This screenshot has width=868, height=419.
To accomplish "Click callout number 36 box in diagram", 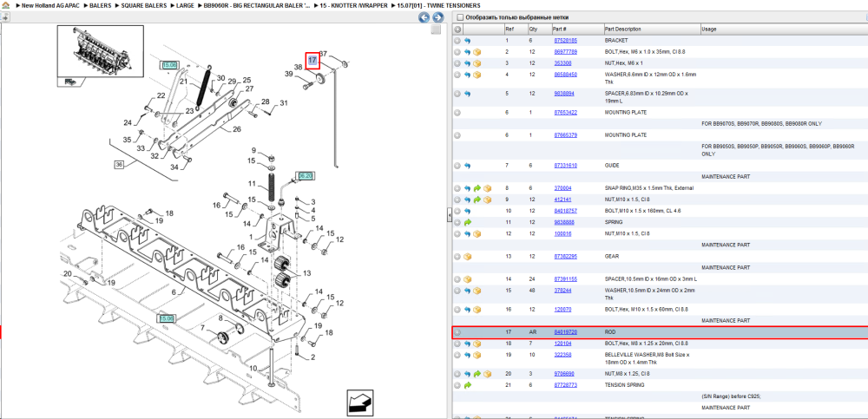I will point(120,164).
